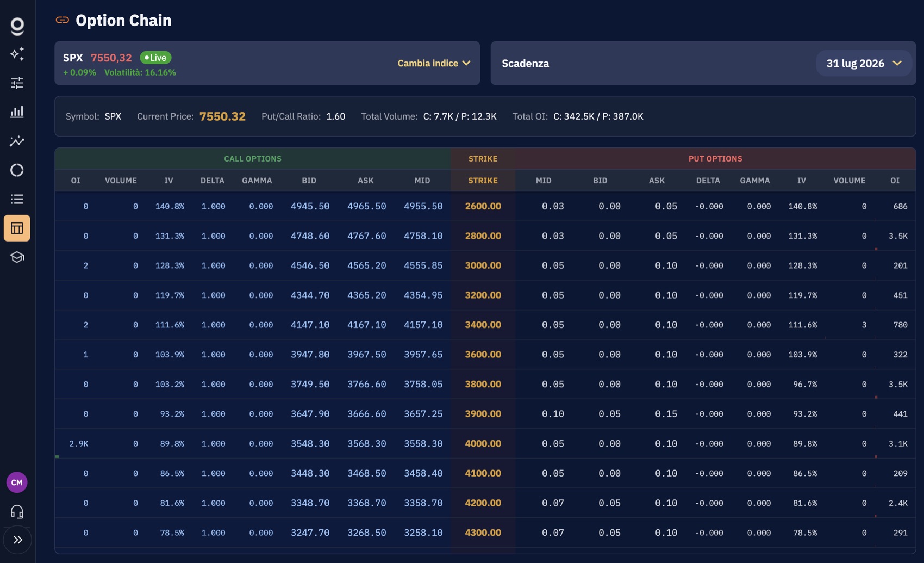Select the 2600.00 strike cell

pyautogui.click(x=483, y=206)
